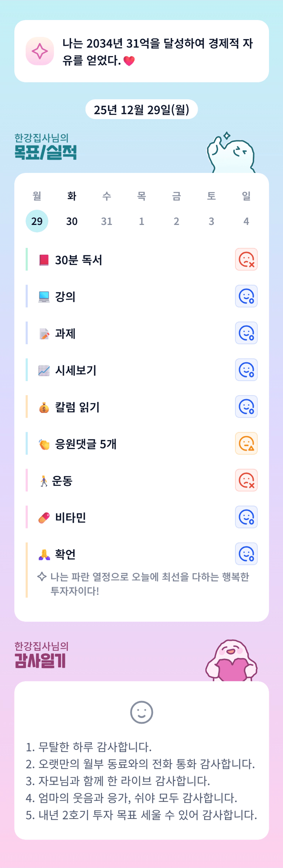283x868 pixels.
Task: Click the failed face icon for 30분 독서
Action: tap(246, 259)
